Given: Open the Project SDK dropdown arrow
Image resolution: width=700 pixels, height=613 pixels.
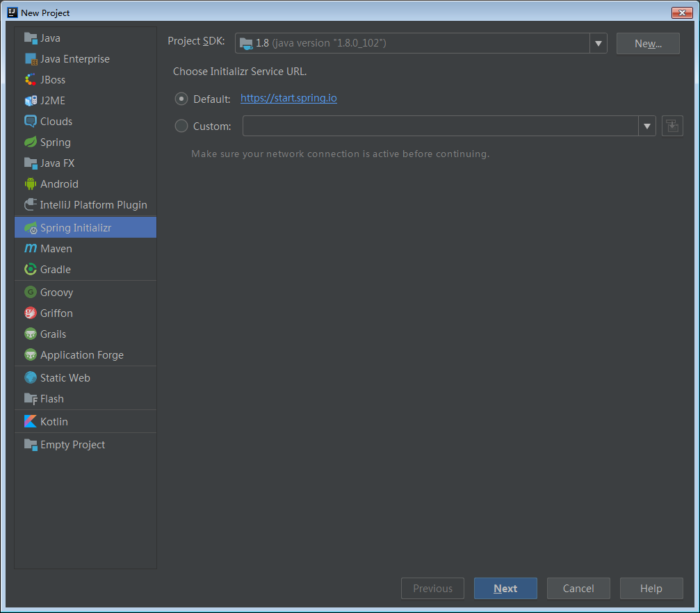Looking at the screenshot, I should tap(599, 43).
